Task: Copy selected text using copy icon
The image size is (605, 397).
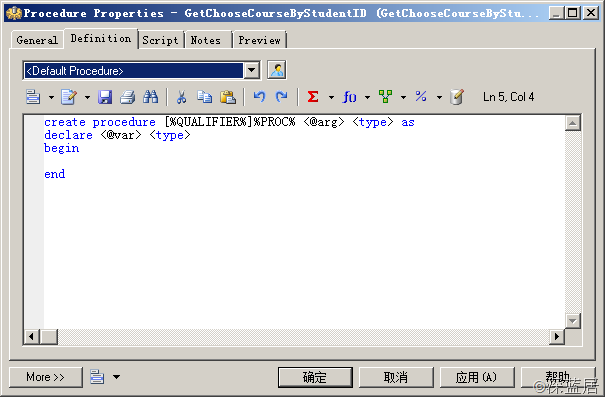Action: pyautogui.click(x=204, y=97)
